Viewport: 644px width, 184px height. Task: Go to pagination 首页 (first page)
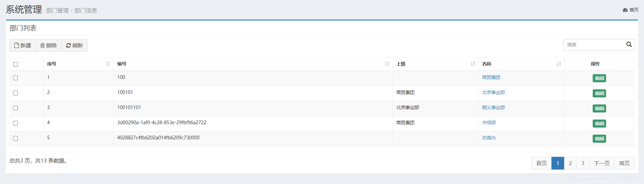pos(541,163)
